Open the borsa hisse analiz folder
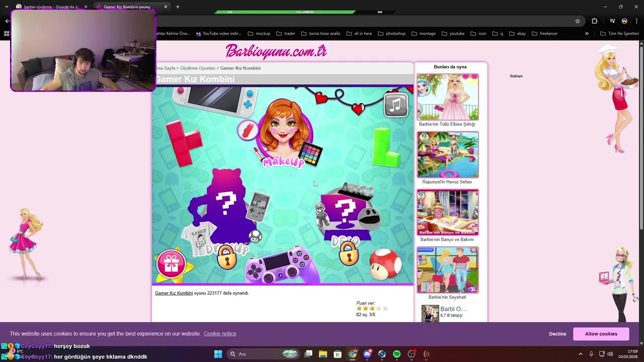Viewport: 644px width, 362px height. click(320, 34)
